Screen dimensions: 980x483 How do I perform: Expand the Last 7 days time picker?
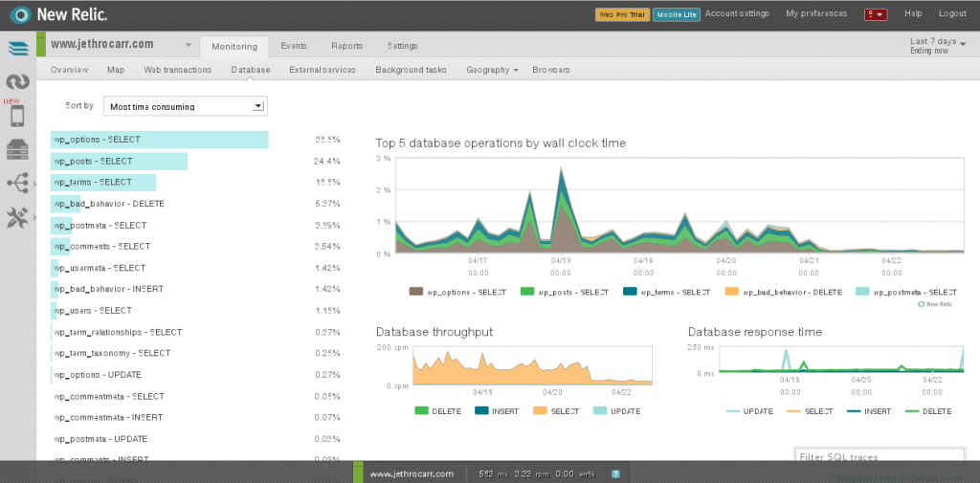coord(938,46)
